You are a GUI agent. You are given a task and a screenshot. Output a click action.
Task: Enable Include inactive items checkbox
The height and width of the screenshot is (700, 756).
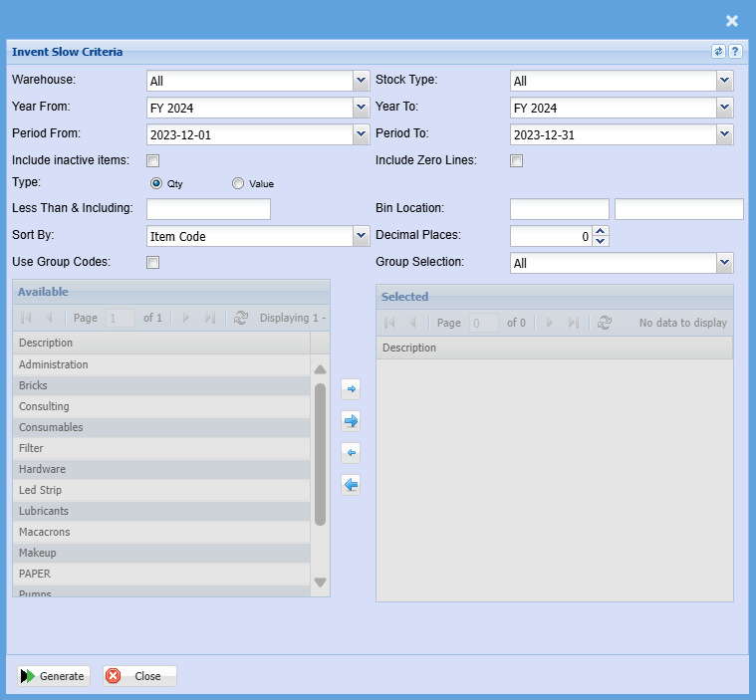click(x=153, y=160)
